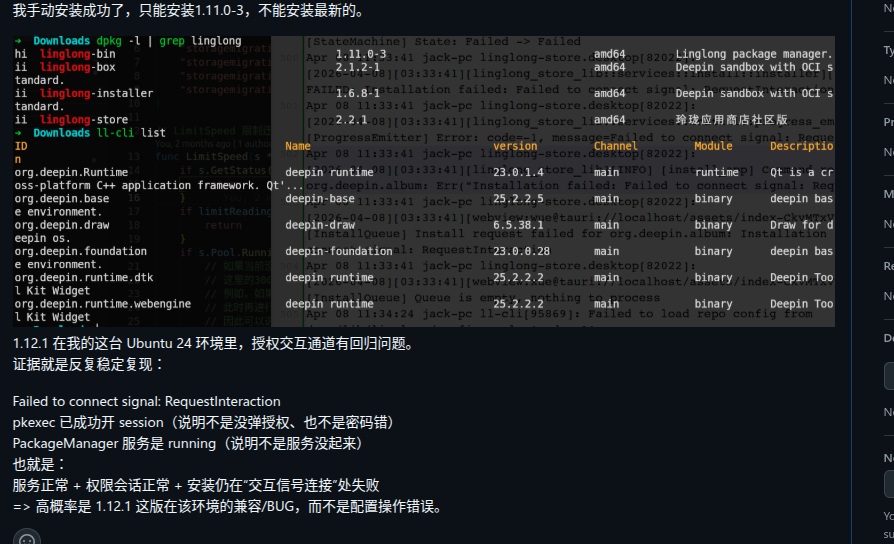
Task: Click the pkexec session line
Action: tap(205, 423)
